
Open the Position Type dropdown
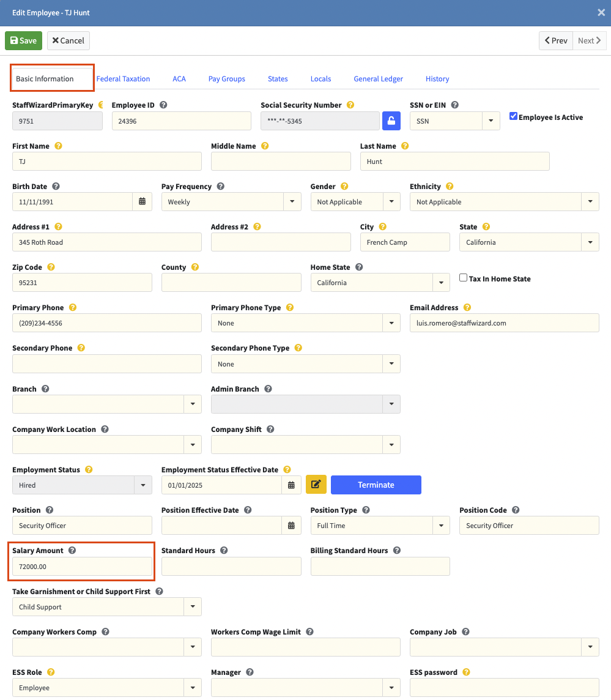[441, 525]
